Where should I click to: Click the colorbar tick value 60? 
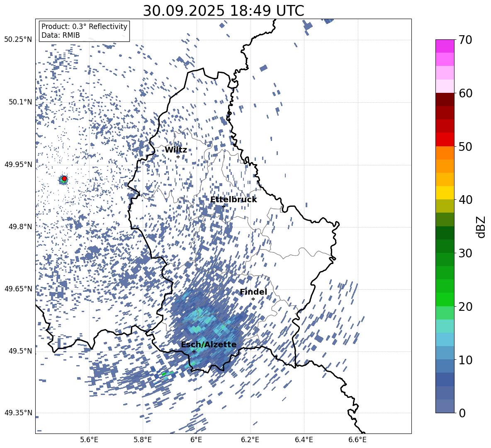[x=466, y=93]
